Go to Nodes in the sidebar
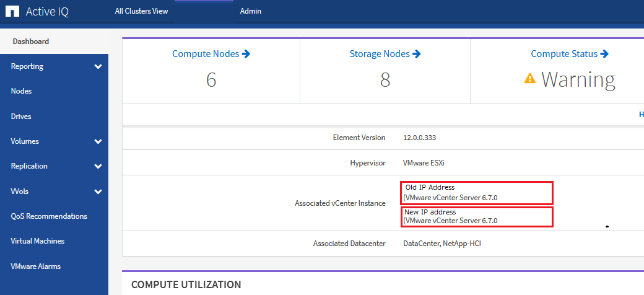 click(x=21, y=91)
